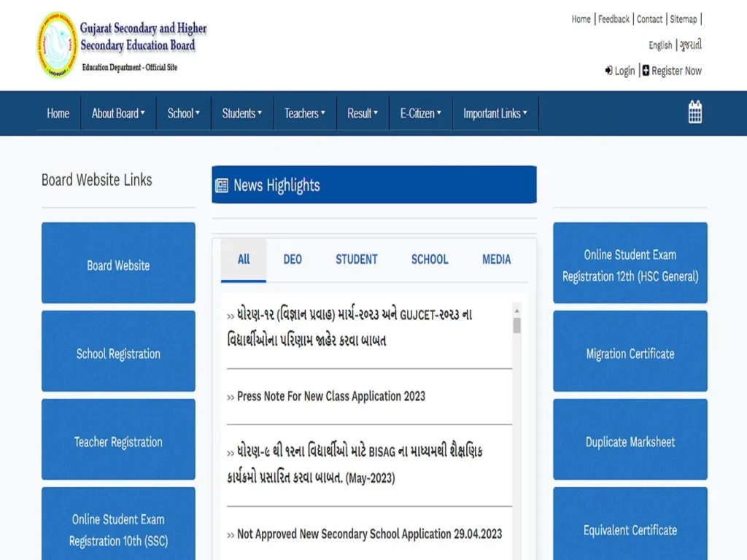Go to Home in the navigation bar
Image resolution: width=747 pixels, height=560 pixels.
tap(58, 113)
